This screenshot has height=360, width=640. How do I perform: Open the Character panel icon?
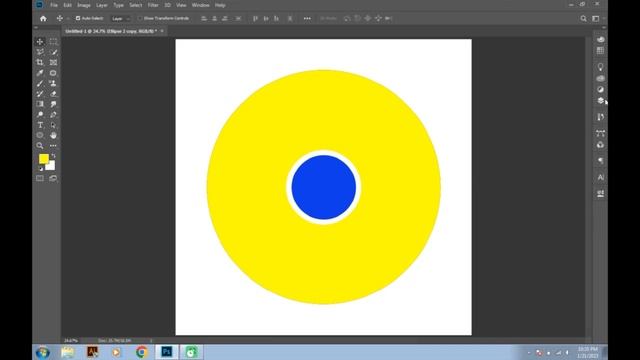(600, 177)
